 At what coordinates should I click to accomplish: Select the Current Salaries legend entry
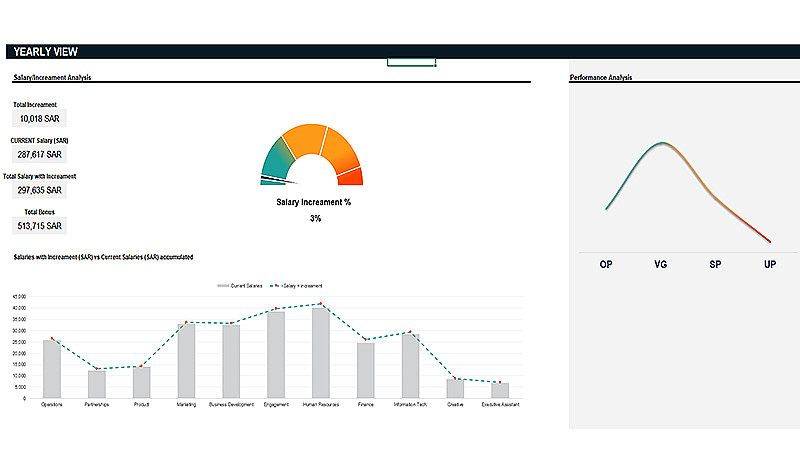pyautogui.click(x=240, y=286)
